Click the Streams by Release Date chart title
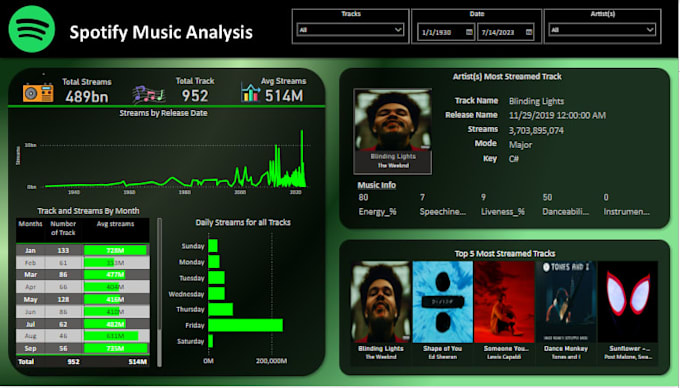The width and height of the screenshot is (680, 388). tap(163, 113)
